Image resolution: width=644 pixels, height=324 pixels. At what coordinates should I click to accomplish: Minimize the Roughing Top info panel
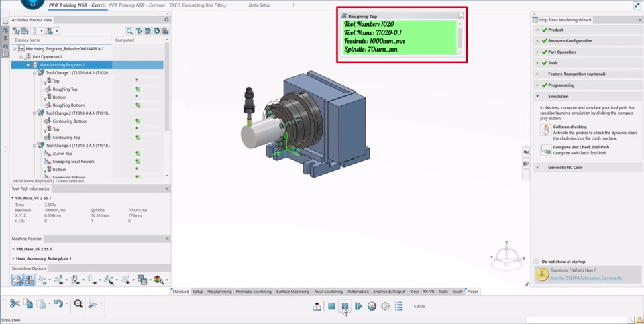tap(461, 16)
